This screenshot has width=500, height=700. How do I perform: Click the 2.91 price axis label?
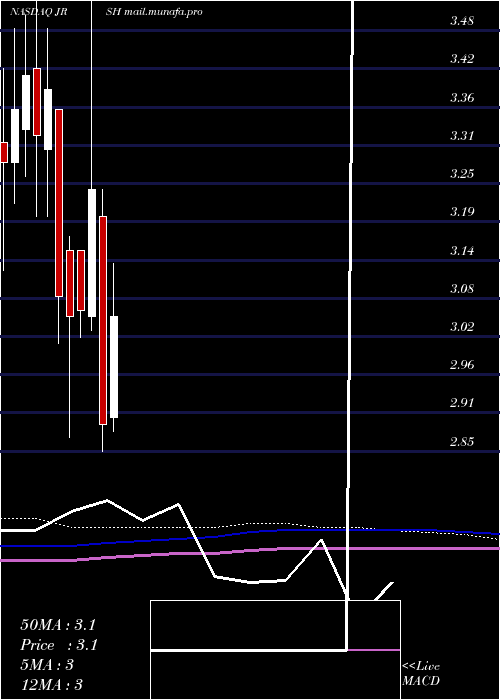(462, 403)
